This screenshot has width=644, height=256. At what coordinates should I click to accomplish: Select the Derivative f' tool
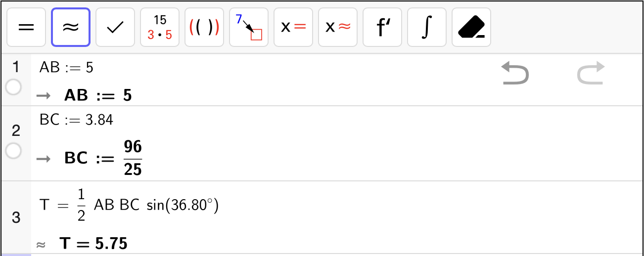(382, 27)
